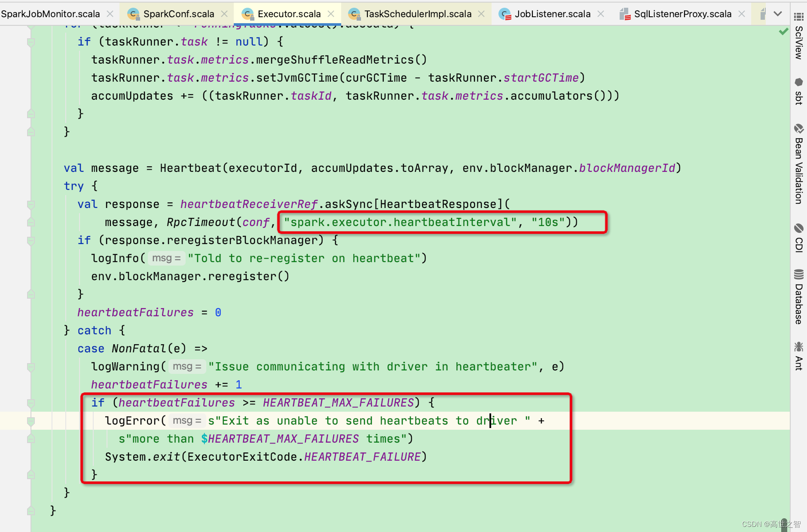Collapse the 'if (heartbeatFailures >= ...' block
807x532 pixels.
click(31, 403)
